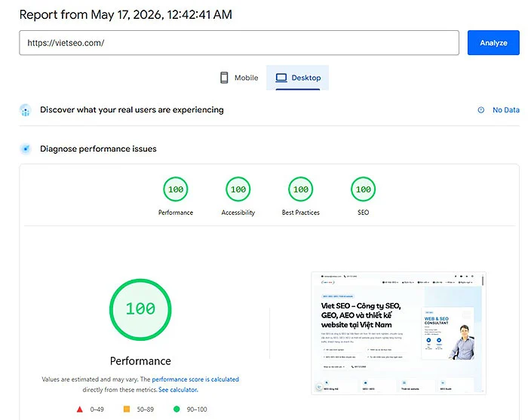Click the Diagnose performance issues icon
The height and width of the screenshot is (420, 528).
tap(26, 149)
